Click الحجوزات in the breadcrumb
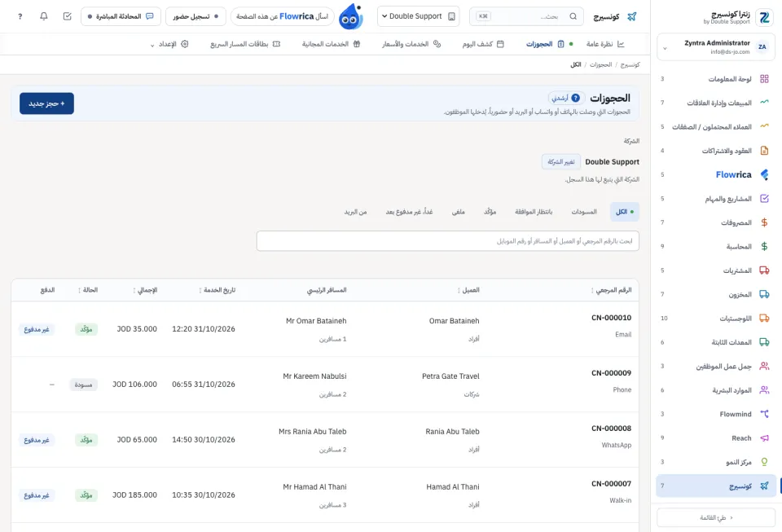This screenshot has height=532, width=782. 600,65
